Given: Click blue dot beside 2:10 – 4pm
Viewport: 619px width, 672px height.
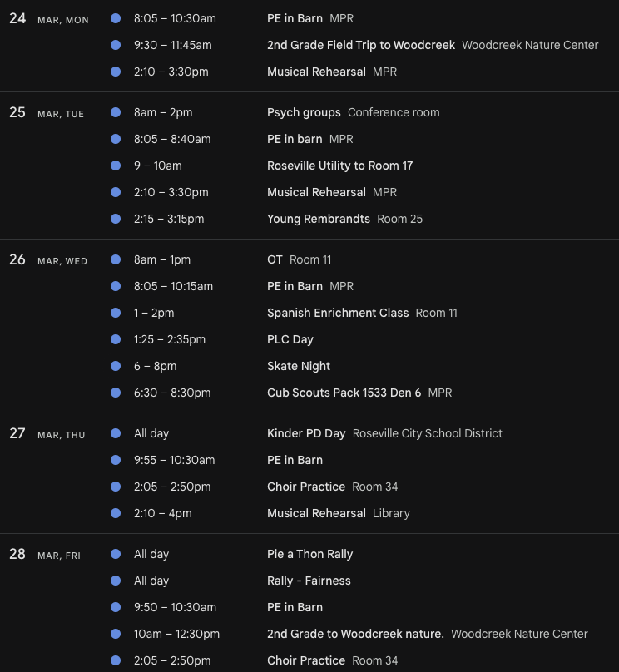Looking at the screenshot, I should [x=116, y=513].
